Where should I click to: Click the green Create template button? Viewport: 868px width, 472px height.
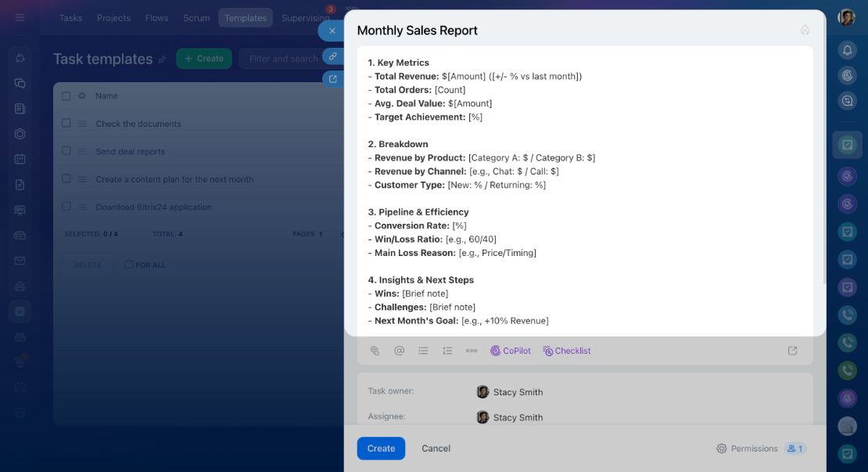click(x=204, y=59)
